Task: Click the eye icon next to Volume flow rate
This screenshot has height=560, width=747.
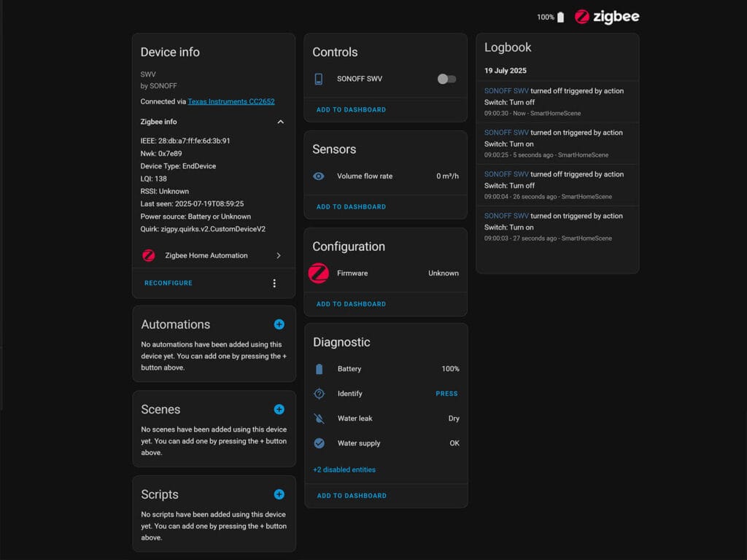Action: click(319, 176)
